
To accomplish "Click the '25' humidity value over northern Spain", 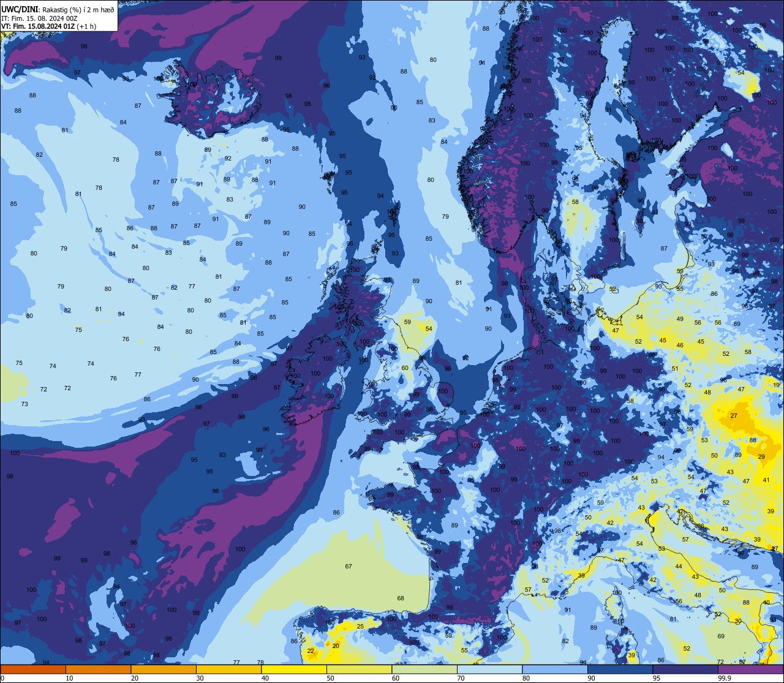I will [360, 626].
